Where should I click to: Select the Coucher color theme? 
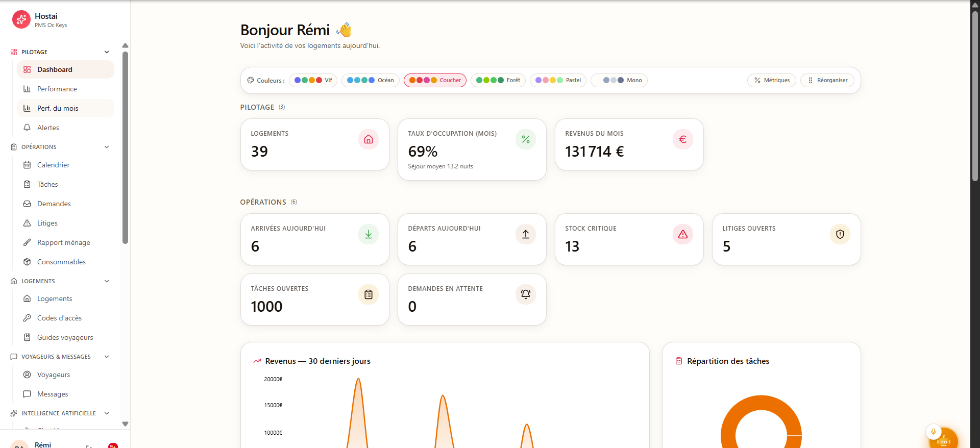coord(435,80)
